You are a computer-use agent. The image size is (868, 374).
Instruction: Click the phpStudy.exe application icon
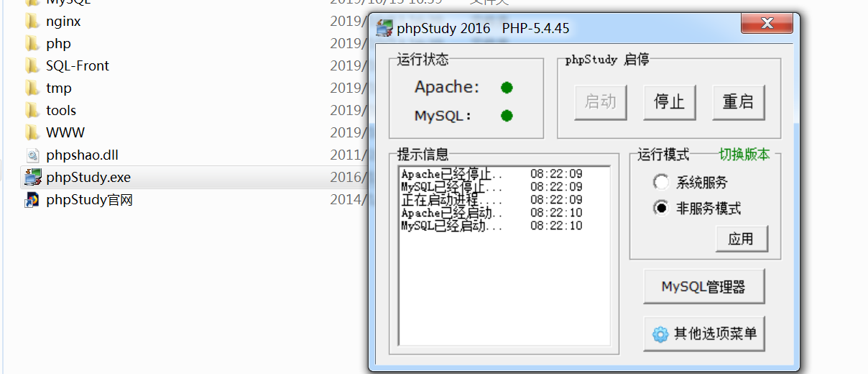point(32,178)
